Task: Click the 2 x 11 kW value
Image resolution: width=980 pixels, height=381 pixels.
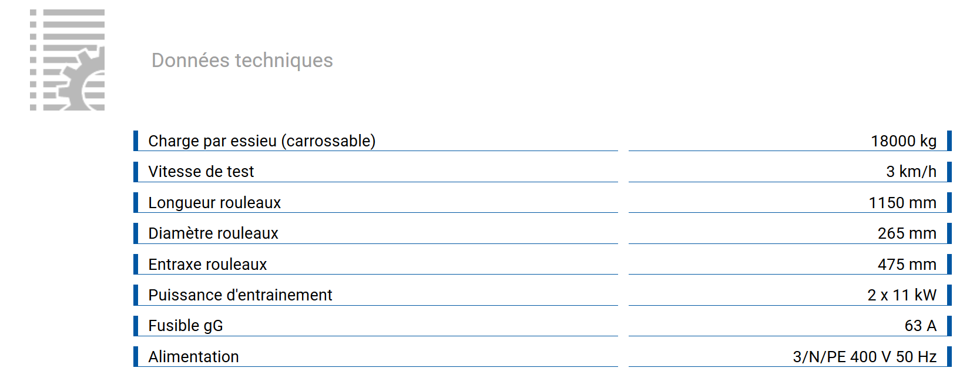Action: click(x=901, y=295)
